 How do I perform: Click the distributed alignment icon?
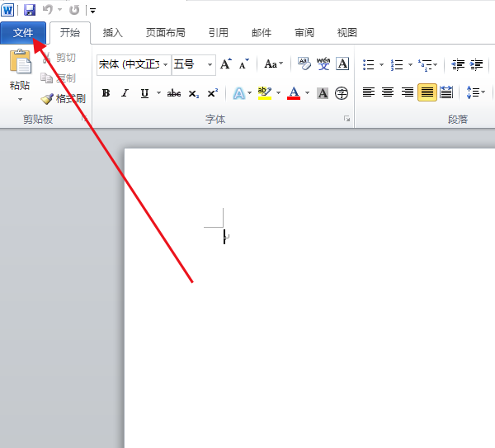coord(446,92)
